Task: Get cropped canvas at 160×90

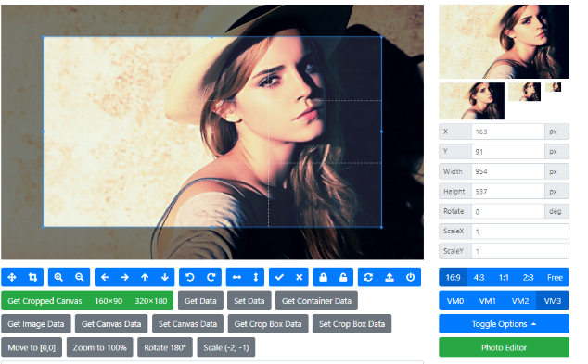Action: coord(109,301)
